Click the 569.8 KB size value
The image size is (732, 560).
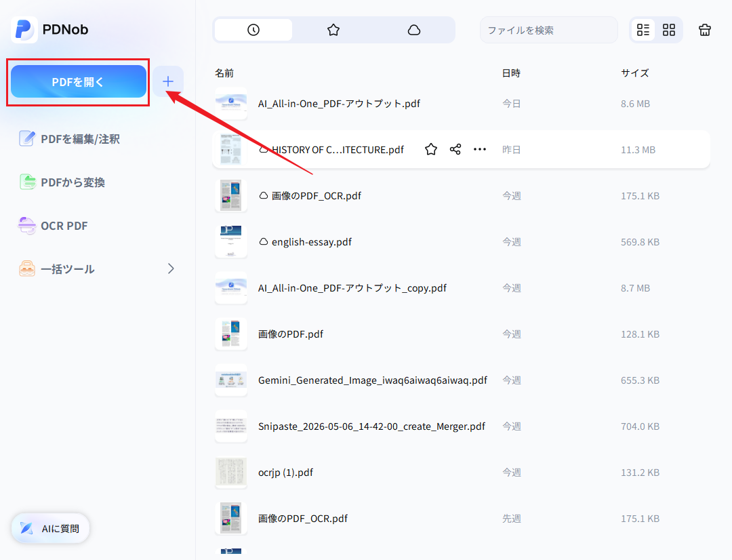(x=640, y=242)
